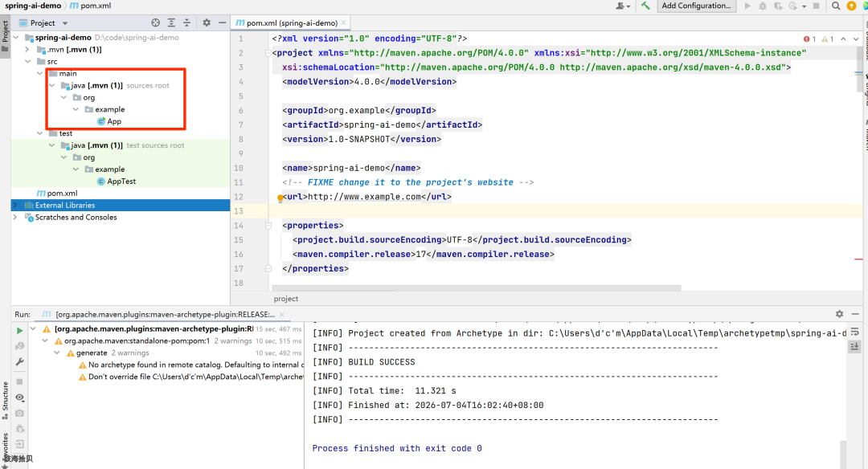
Task: Click Add Configuration button
Action: 696,6
